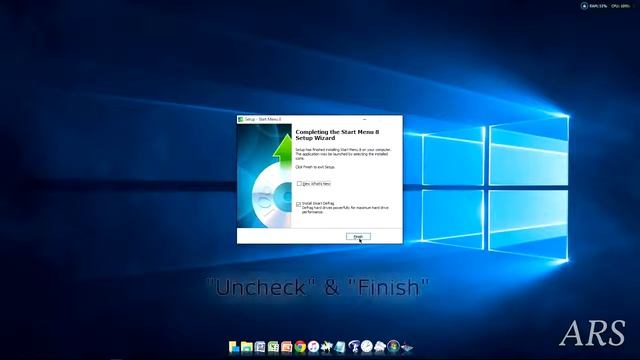Tick the View What's New checkbox
The height and width of the screenshot is (360, 640).
[x=299, y=184]
